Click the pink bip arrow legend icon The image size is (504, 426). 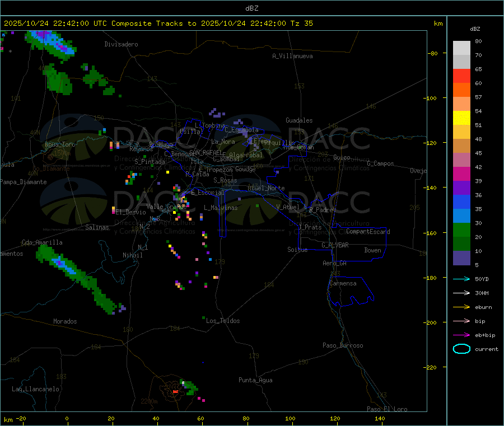(461, 321)
